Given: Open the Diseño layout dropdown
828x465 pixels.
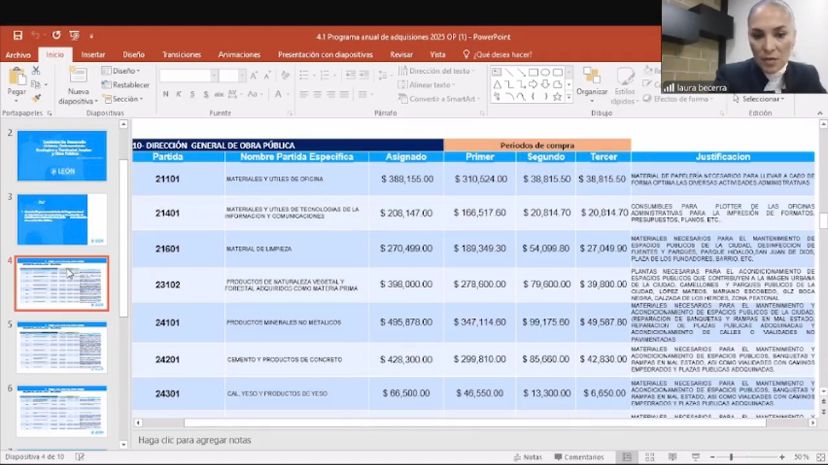Looking at the screenshot, I should [x=121, y=71].
